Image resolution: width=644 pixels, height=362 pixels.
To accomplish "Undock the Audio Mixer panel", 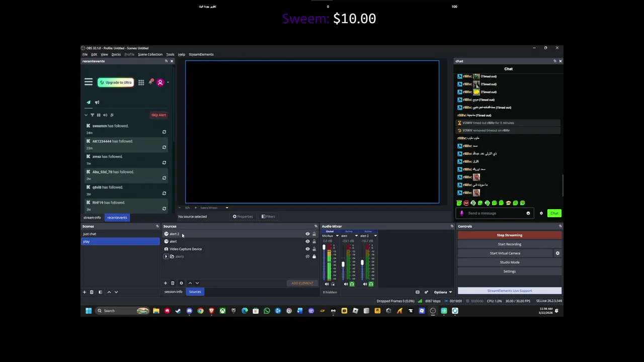I will [452, 226].
